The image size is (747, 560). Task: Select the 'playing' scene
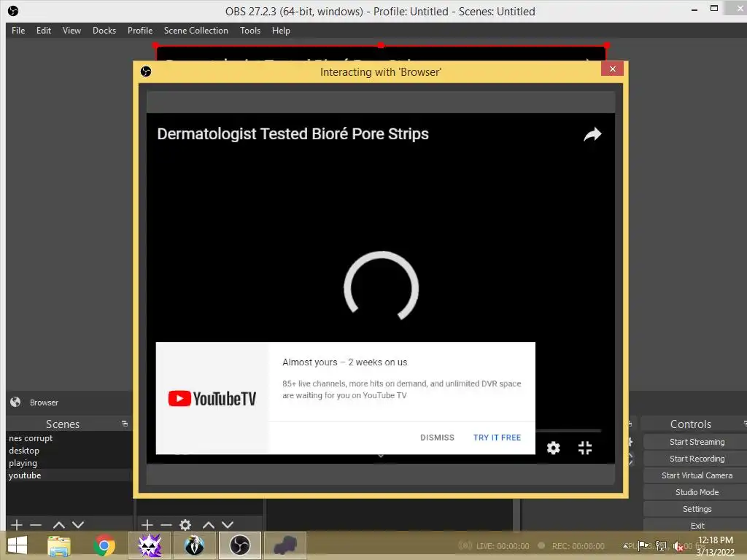coord(69,463)
